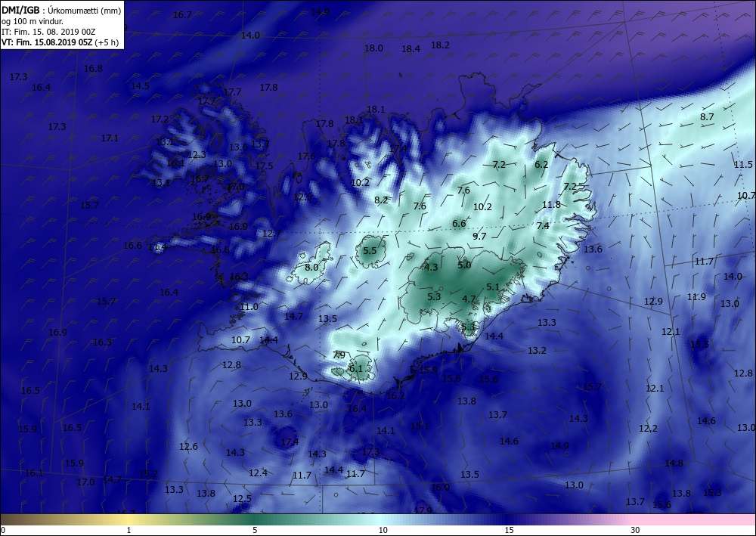Click the map value "12.4"
Viewport: 756px width, 536px height.
click(258, 472)
